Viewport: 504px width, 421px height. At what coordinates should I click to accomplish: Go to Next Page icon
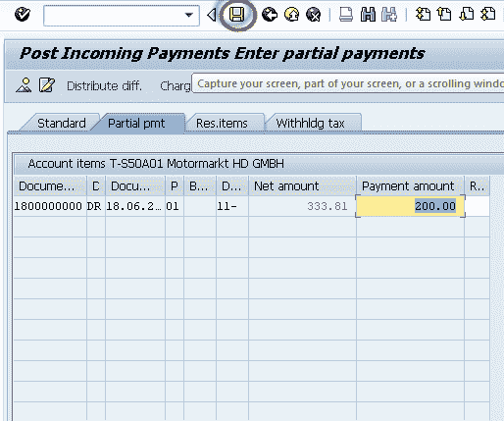click(x=467, y=15)
